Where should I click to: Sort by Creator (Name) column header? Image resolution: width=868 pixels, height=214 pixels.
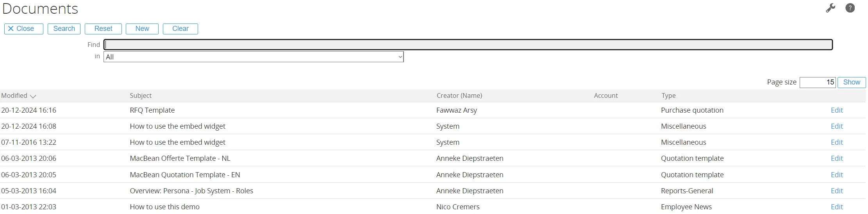tap(459, 96)
